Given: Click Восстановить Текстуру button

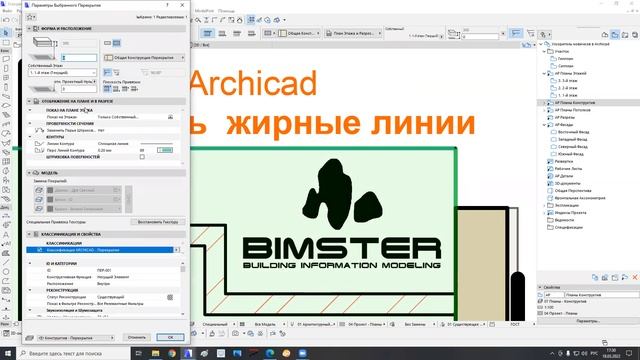Looking at the screenshot, I should click(158, 222).
